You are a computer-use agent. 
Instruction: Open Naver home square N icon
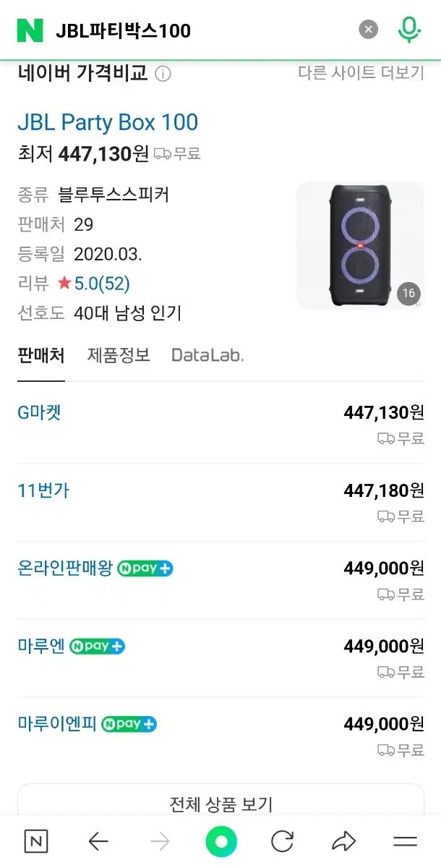click(36, 841)
